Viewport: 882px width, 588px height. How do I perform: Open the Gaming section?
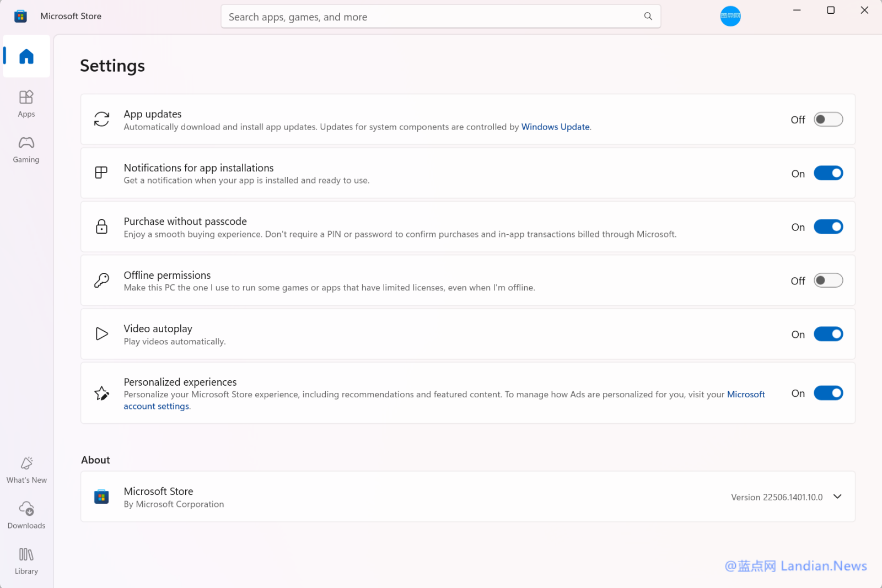click(x=26, y=149)
